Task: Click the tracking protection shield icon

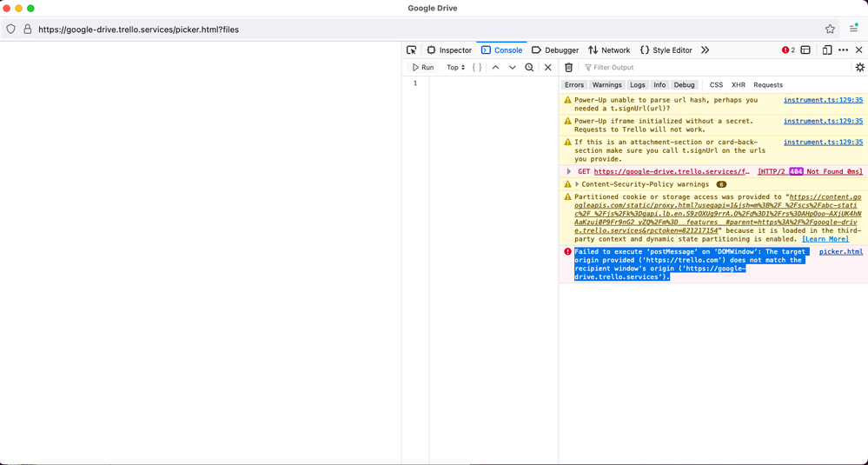Action: coord(10,30)
